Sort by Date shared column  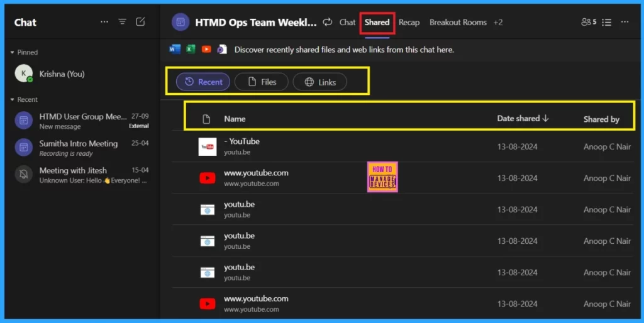pyautogui.click(x=523, y=119)
